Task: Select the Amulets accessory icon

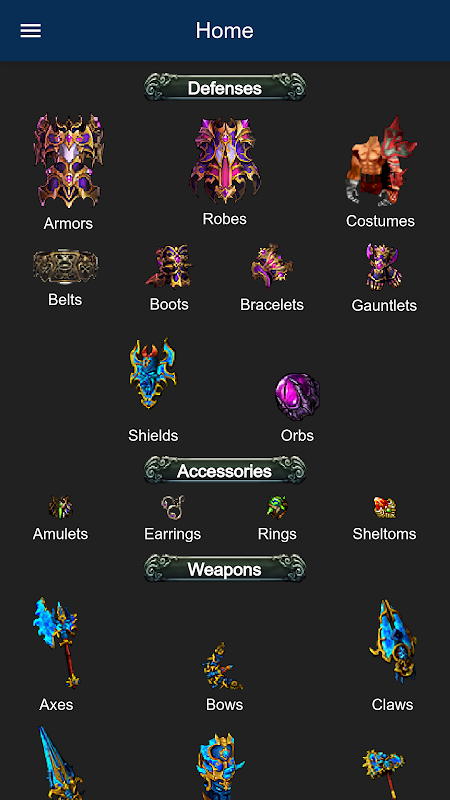Action: pos(60,508)
